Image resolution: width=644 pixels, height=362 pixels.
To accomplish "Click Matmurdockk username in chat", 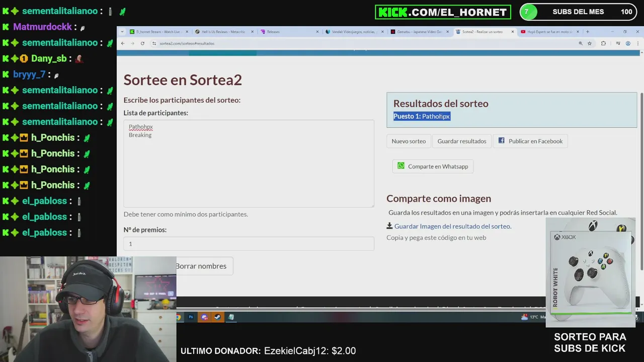I will click(42, 27).
